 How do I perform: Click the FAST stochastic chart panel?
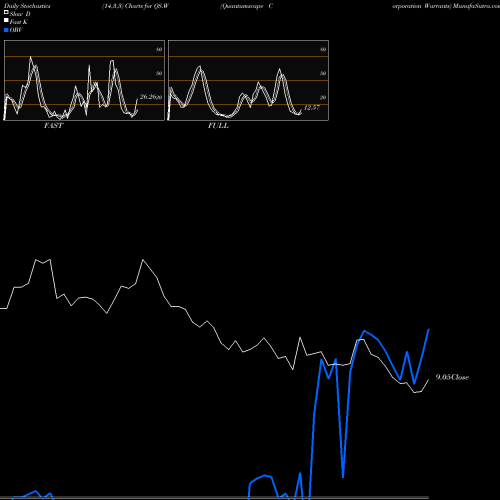coord(84,80)
